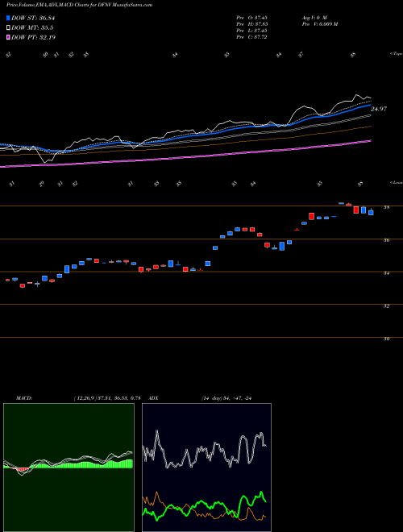Viewport: 403px width, 532px height.
Task: Click the 38 price axis label
Action: tap(386, 207)
